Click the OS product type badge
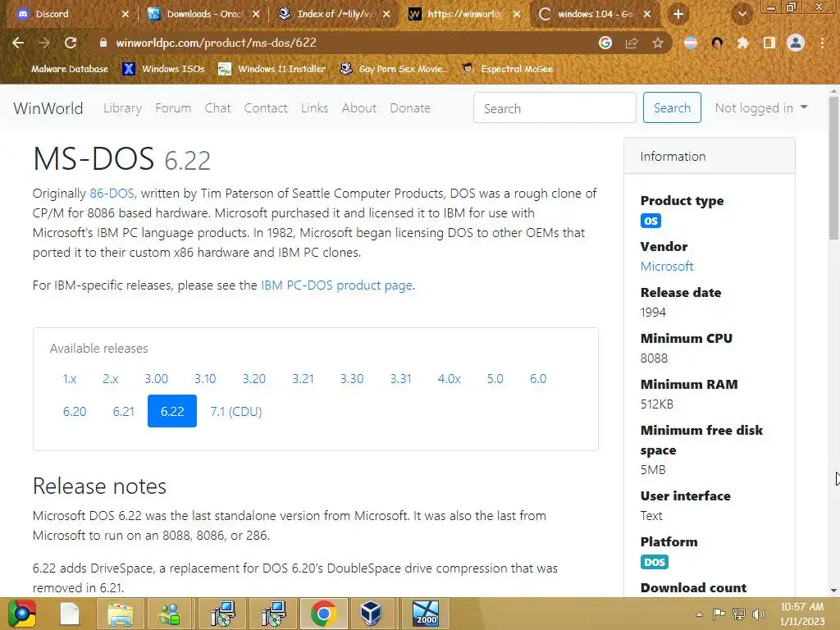The height and width of the screenshot is (630, 840). coord(651,221)
